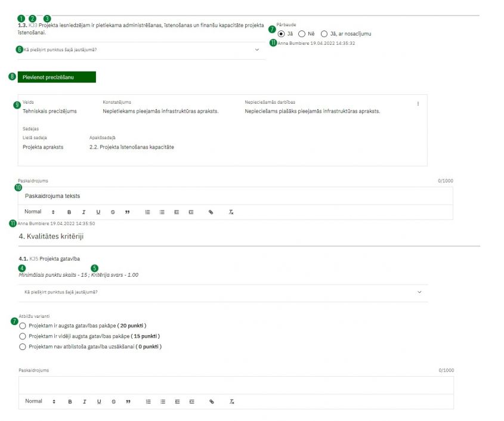
Task: Insert bullet list in first Paskaidrojums toolbar
Action: point(162,212)
